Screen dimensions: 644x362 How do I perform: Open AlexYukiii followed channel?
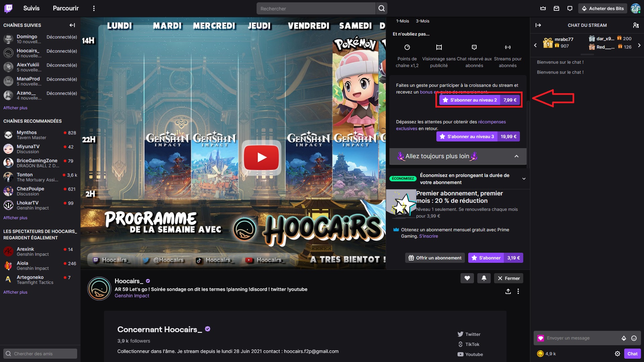40,67
